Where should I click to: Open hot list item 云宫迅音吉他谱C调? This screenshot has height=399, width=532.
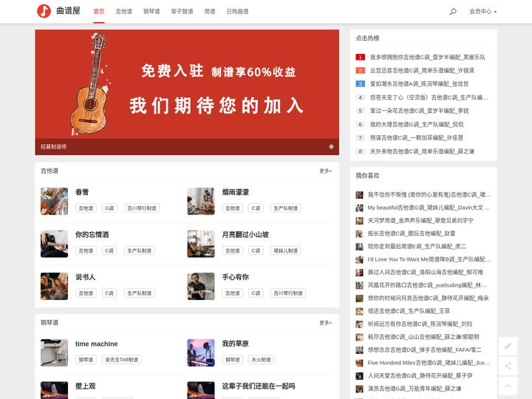click(x=422, y=70)
